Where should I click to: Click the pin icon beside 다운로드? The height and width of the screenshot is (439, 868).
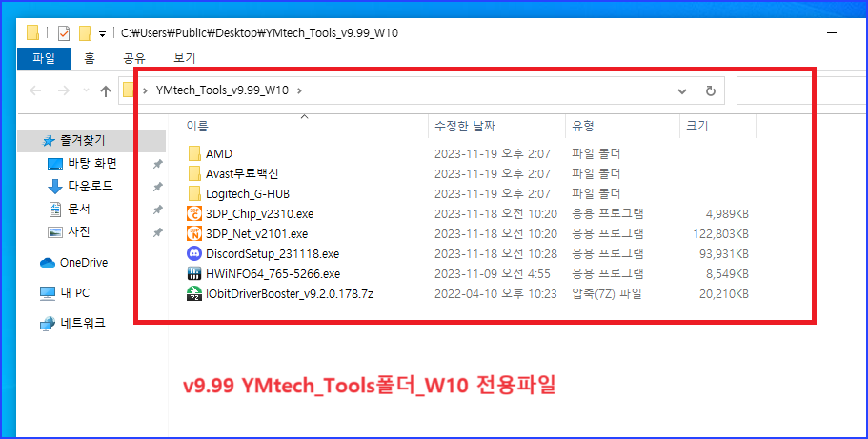158,187
